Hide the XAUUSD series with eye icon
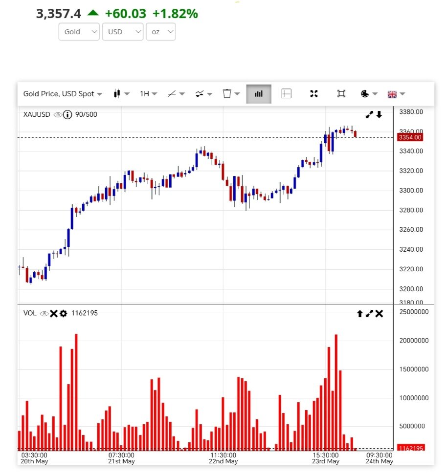The height and width of the screenshot is (476, 448). point(58,115)
